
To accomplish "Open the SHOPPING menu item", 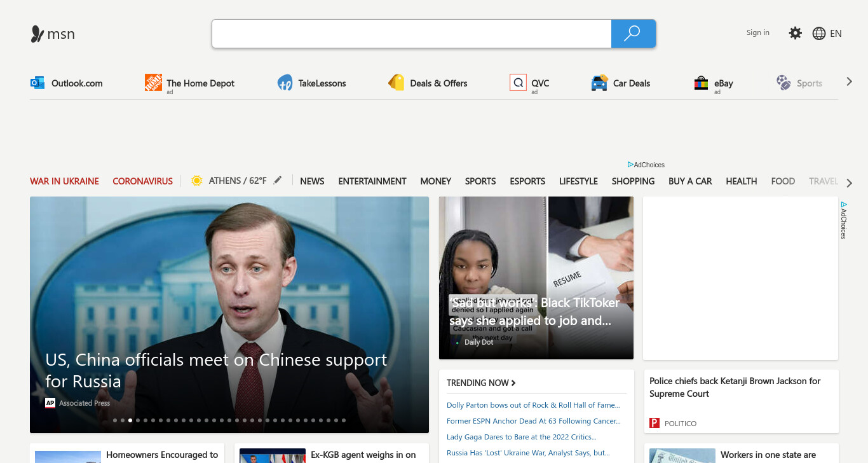I will click(x=633, y=181).
